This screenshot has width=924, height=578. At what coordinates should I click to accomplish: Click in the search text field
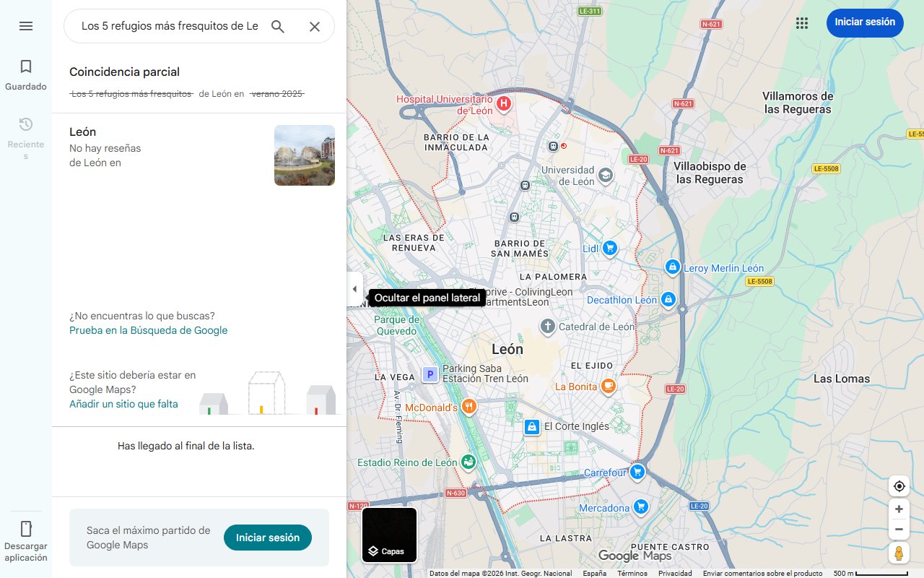click(x=169, y=27)
